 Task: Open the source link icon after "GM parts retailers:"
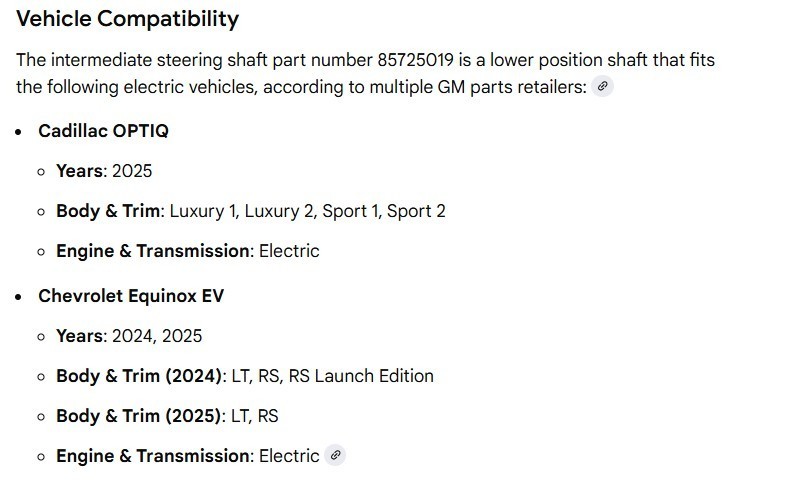pyautogui.click(x=602, y=87)
